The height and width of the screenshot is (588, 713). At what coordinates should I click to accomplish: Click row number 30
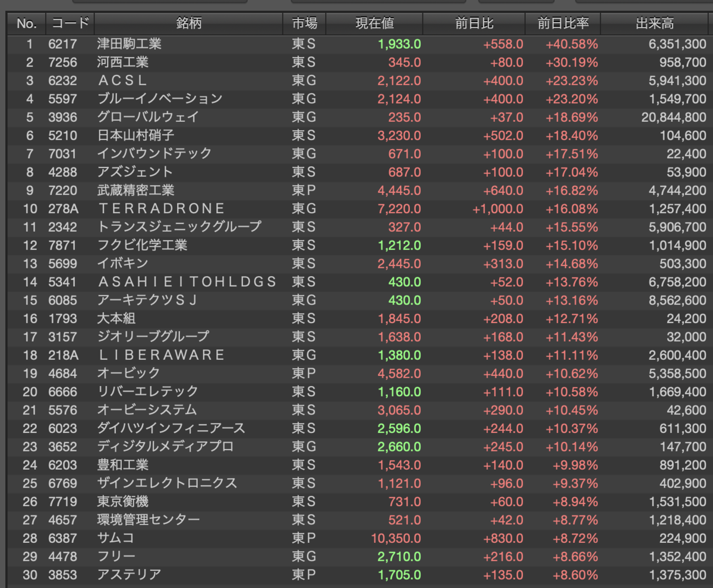(x=30, y=574)
